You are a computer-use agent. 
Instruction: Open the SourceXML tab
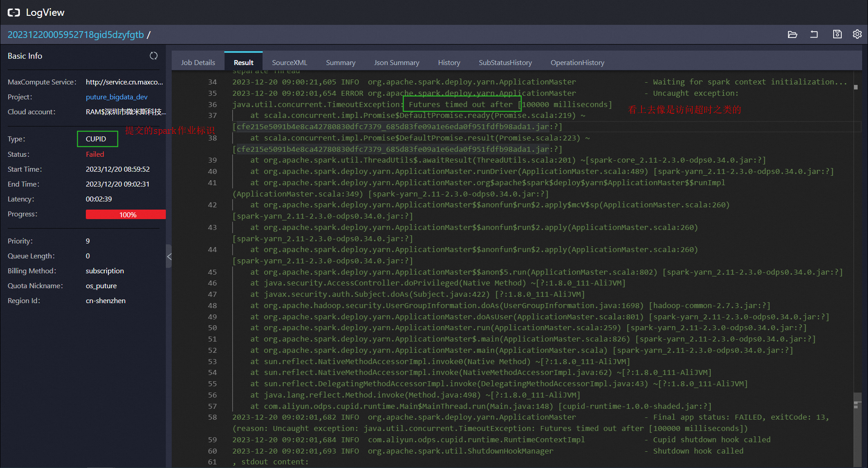coord(289,63)
